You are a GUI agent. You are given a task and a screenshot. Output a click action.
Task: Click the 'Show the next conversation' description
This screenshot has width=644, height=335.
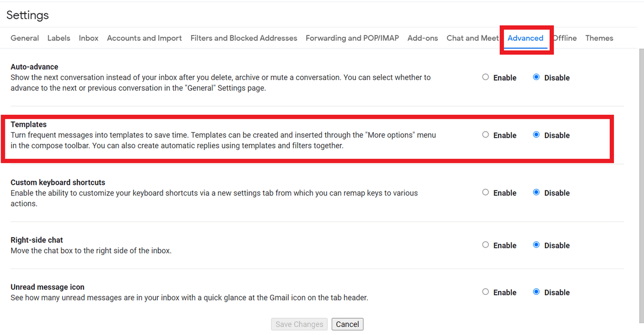221,83
